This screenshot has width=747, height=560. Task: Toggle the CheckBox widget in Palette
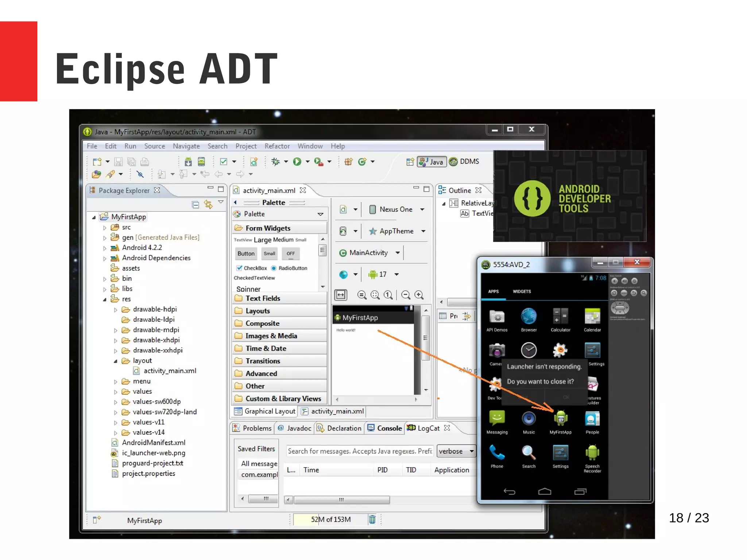251,268
